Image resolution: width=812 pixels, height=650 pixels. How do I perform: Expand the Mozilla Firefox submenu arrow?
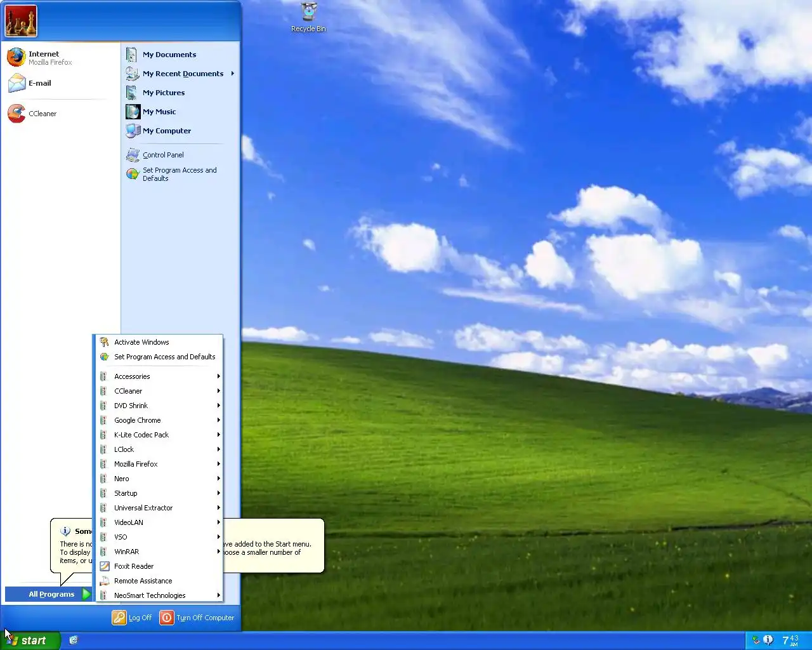[218, 464]
